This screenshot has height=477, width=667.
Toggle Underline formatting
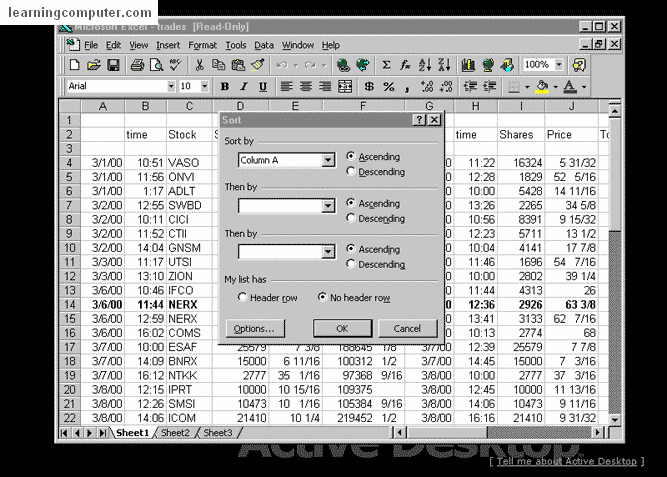tap(263, 87)
